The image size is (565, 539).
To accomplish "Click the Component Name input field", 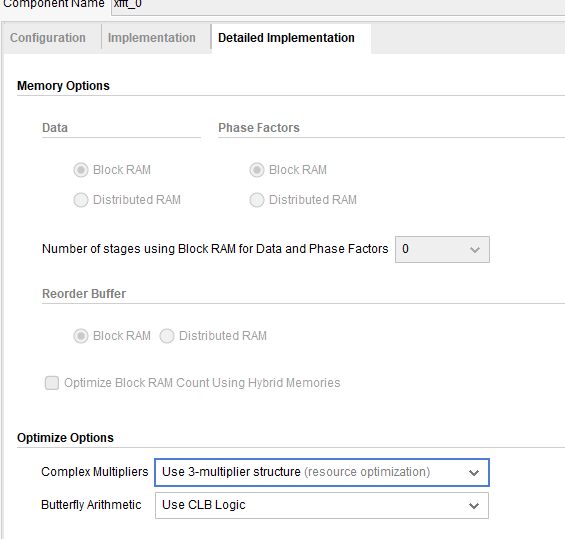I will coord(338,6).
